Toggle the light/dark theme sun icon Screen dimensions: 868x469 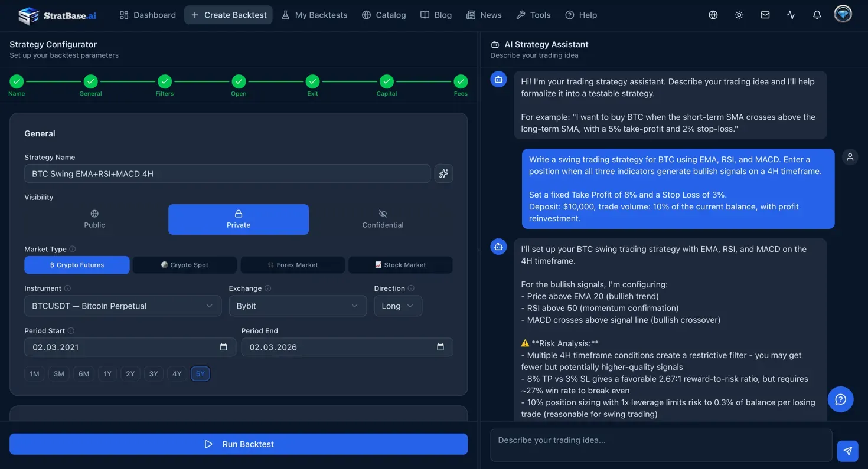(x=739, y=15)
